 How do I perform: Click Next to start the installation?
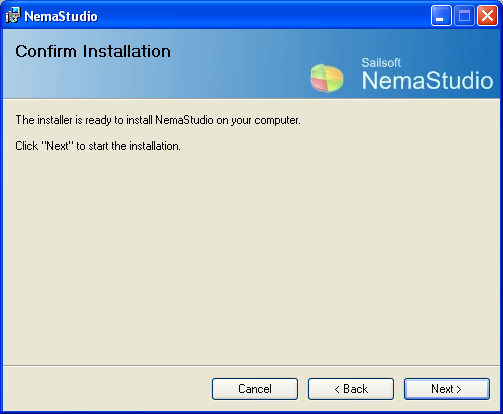tap(447, 389)
